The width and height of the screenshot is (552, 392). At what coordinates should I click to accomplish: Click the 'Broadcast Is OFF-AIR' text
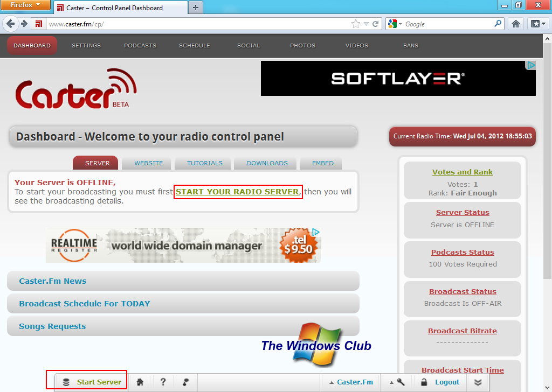tap(463, 303)
